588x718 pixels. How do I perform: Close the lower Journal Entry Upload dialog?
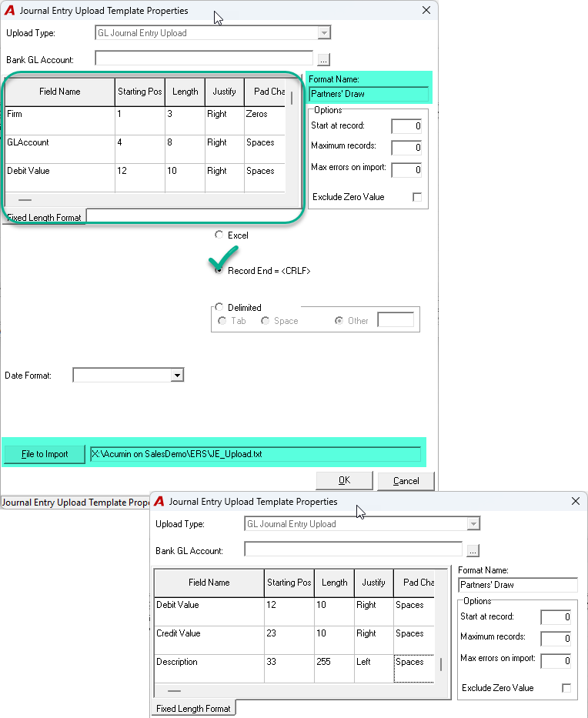(576, 502)
